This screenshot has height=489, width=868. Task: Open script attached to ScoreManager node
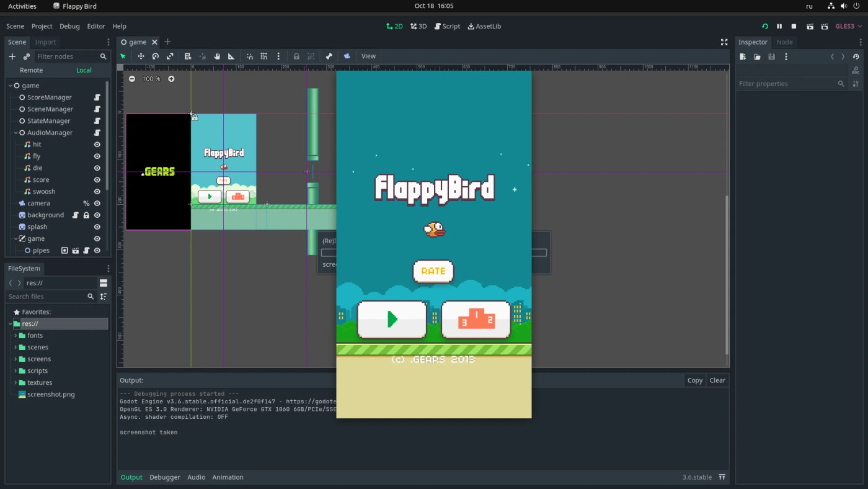point(97,97)
